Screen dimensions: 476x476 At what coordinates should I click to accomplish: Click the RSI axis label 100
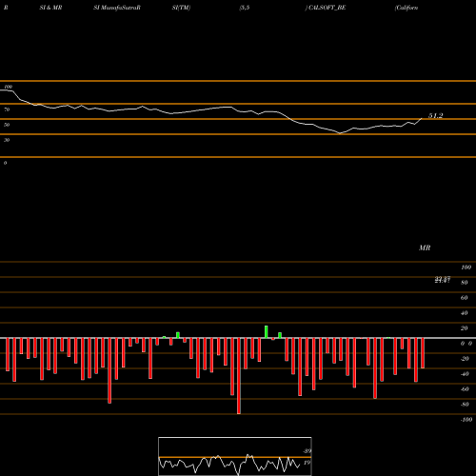9,87
